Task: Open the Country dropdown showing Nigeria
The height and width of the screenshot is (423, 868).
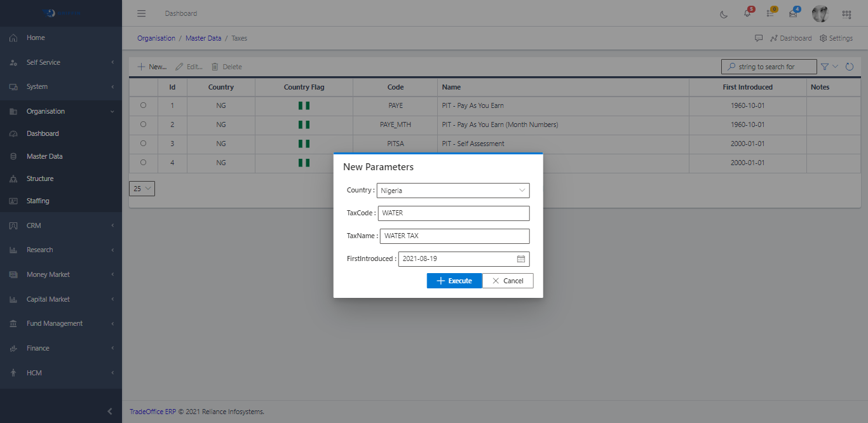Action: click(453, 191)
